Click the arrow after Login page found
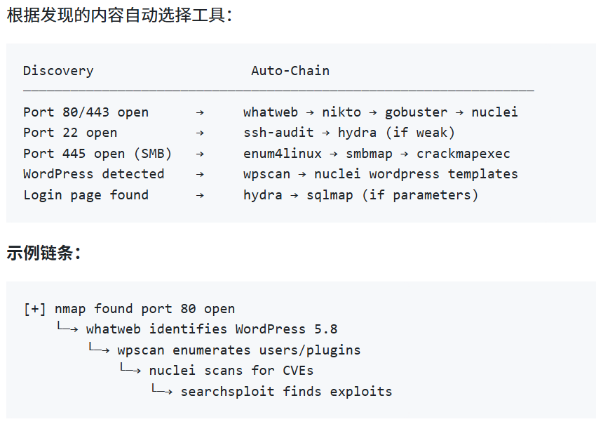The image size is (596, 424). 200,195
